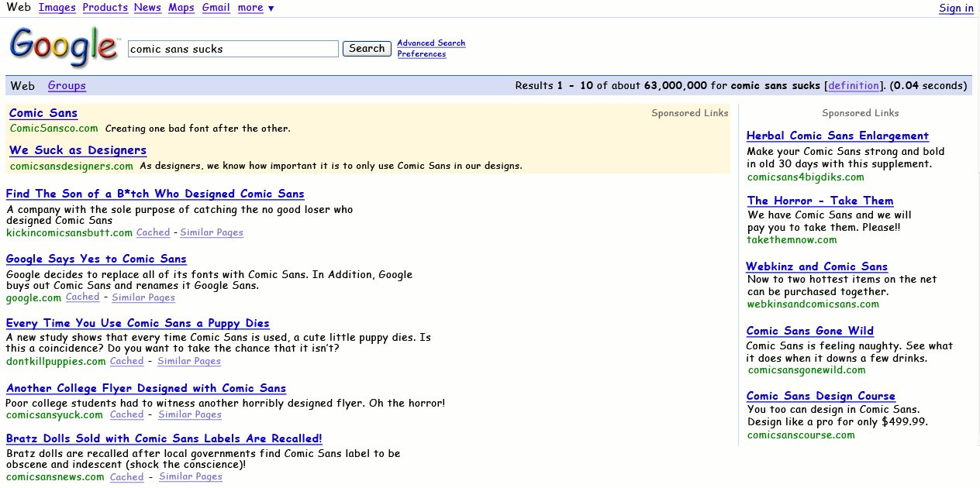Click the Search button

coord(367,49)
